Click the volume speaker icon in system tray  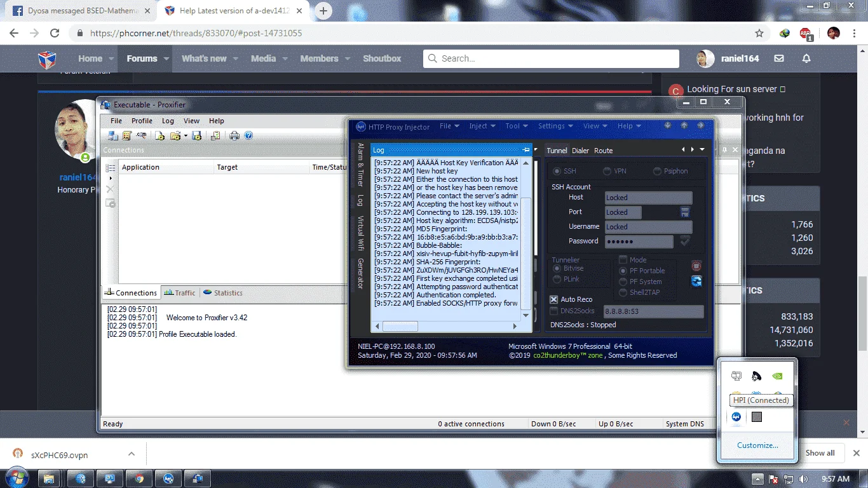[x=803, y=478]
